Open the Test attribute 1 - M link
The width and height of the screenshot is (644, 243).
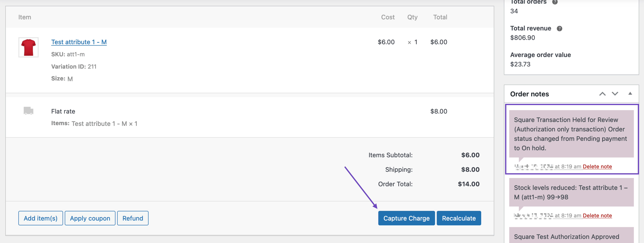(x=79, y=42)
